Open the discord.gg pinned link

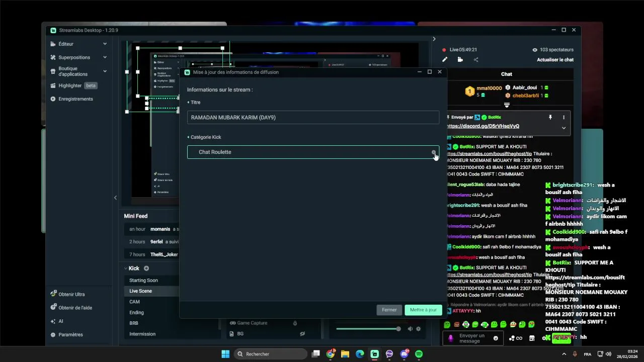[x=483, y=126]
